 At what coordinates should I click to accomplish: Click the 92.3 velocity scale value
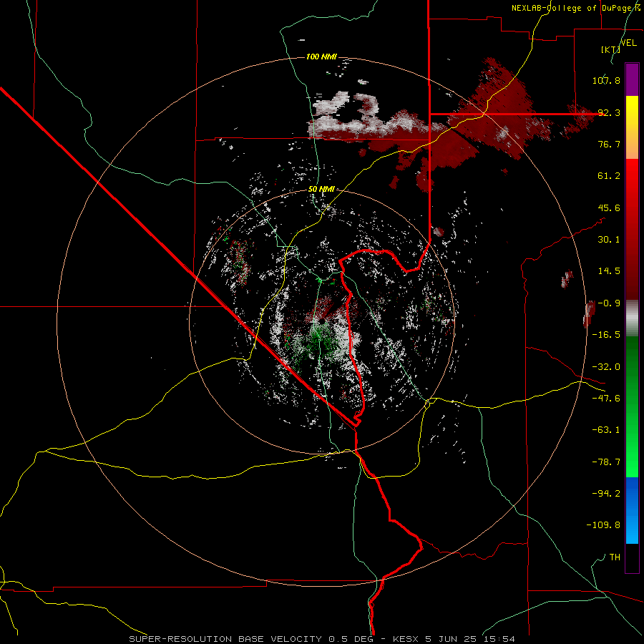pos(609,112)
